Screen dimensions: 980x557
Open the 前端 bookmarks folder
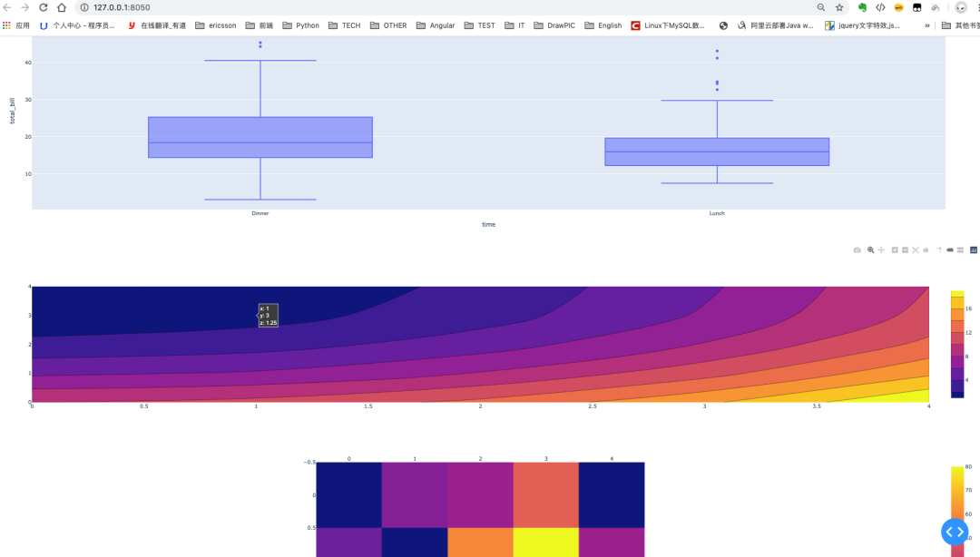coord(260,25)
